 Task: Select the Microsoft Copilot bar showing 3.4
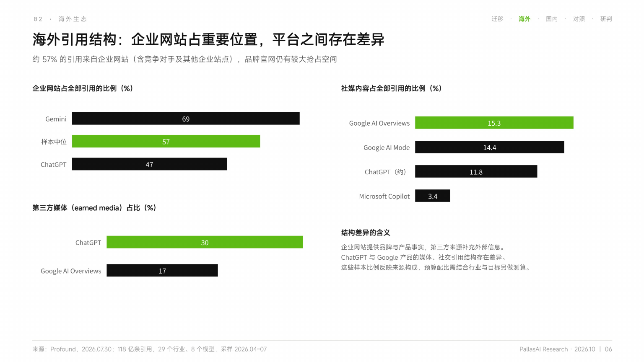[x=433, y=196]
